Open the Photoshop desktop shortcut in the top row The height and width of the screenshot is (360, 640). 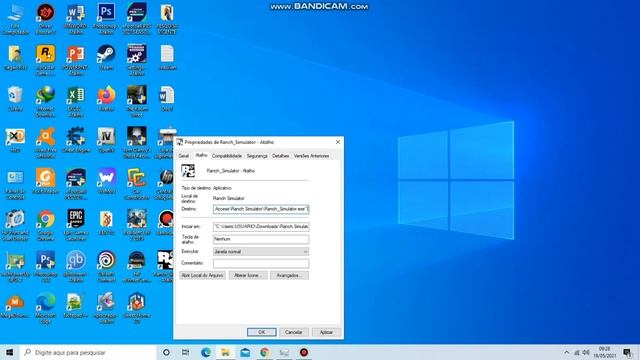(x=106, y=18)
